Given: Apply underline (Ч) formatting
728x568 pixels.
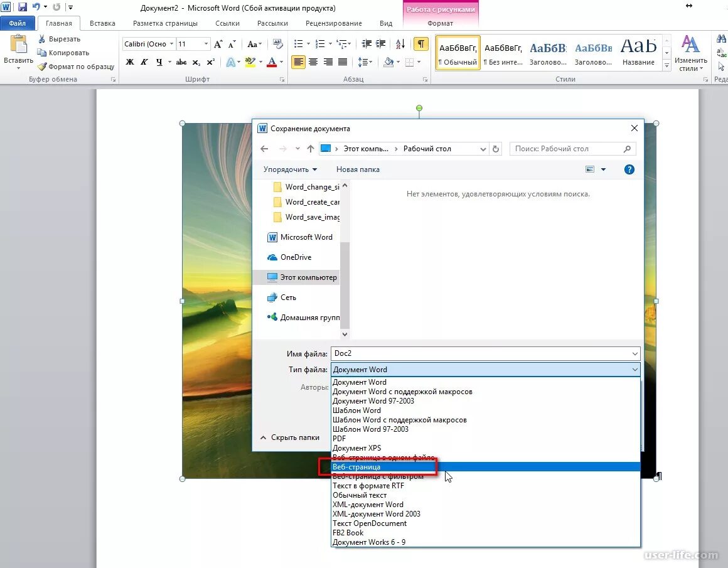Looking at the screenshot, I should (159, 62).
